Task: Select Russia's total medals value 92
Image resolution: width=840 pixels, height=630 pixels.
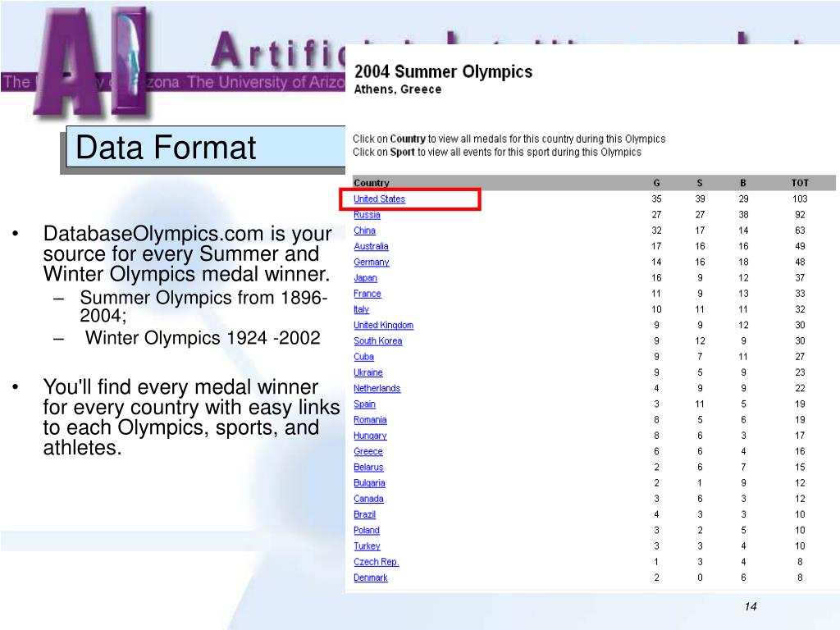Action: click(800, 215)
